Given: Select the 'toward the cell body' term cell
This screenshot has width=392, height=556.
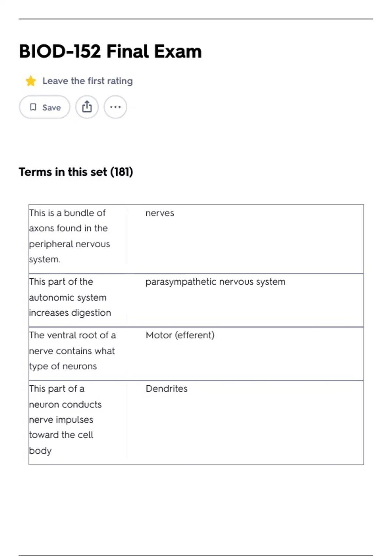Looking at the screenshot, I should click(65, 420).
